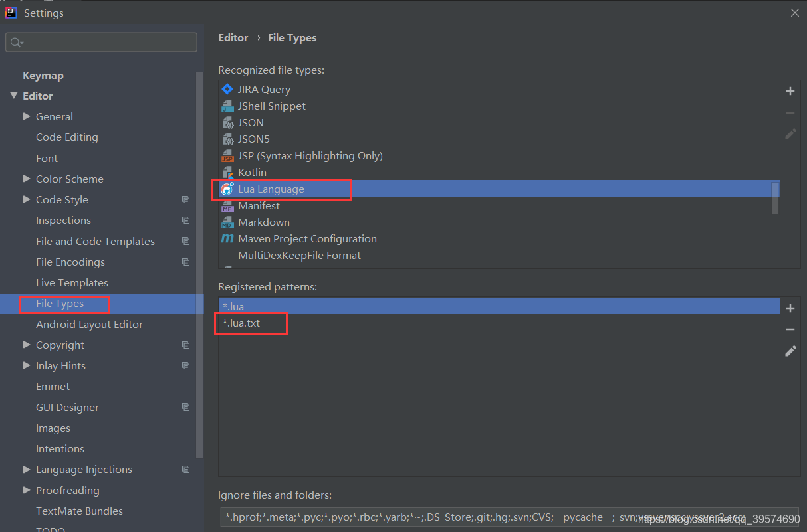Open TextMate Bundles settings
This screenshot has width=807, height=532.
79,511
